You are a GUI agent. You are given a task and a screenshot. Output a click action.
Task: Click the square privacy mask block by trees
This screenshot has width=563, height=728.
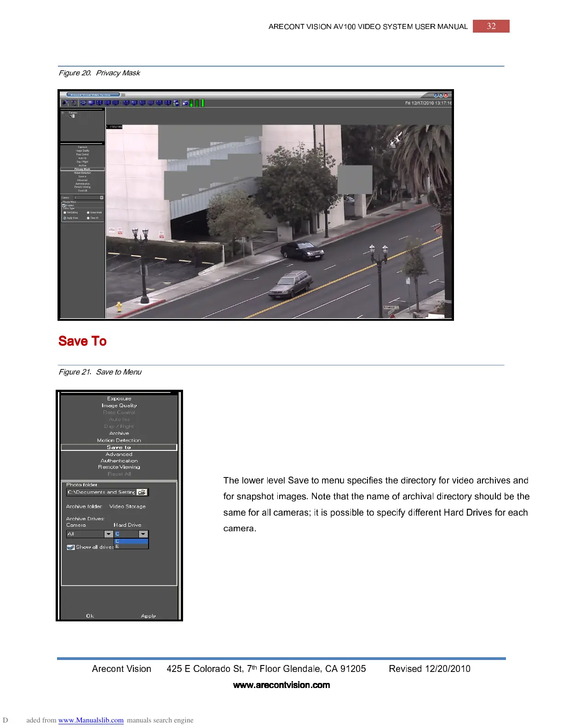pyautogui.click(x=355, y=179)
